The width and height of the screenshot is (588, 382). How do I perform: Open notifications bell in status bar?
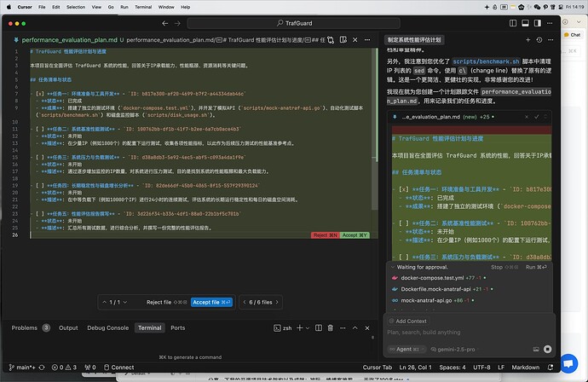tap(551, 368)
